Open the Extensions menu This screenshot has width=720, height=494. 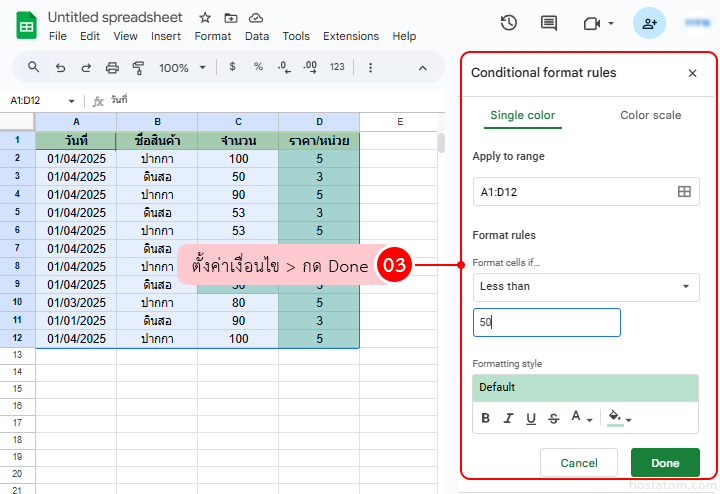(x=351, y=36)
